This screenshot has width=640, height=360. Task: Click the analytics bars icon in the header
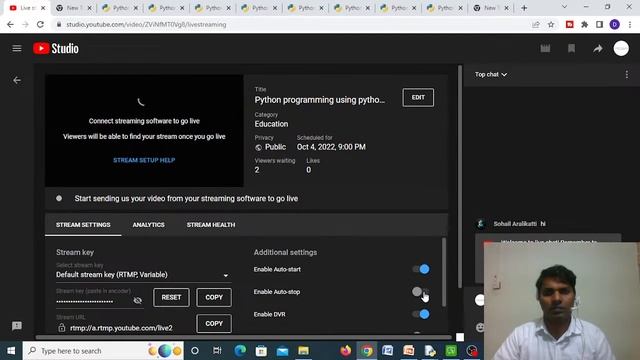545,49
